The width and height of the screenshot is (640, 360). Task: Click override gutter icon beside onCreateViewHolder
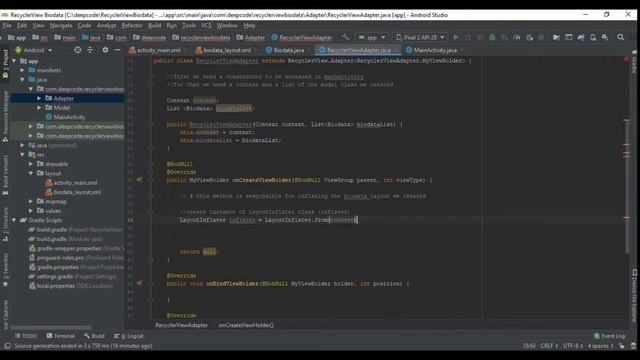click(140, 180)
